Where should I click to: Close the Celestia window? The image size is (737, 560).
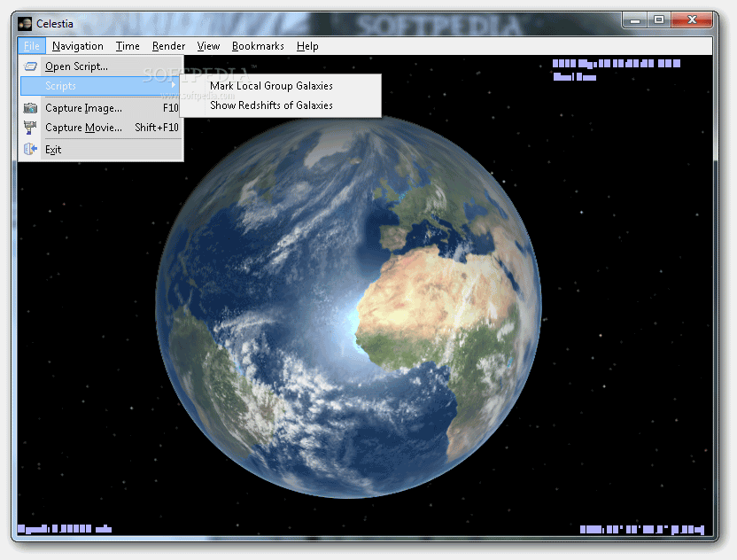pos(692,19)
